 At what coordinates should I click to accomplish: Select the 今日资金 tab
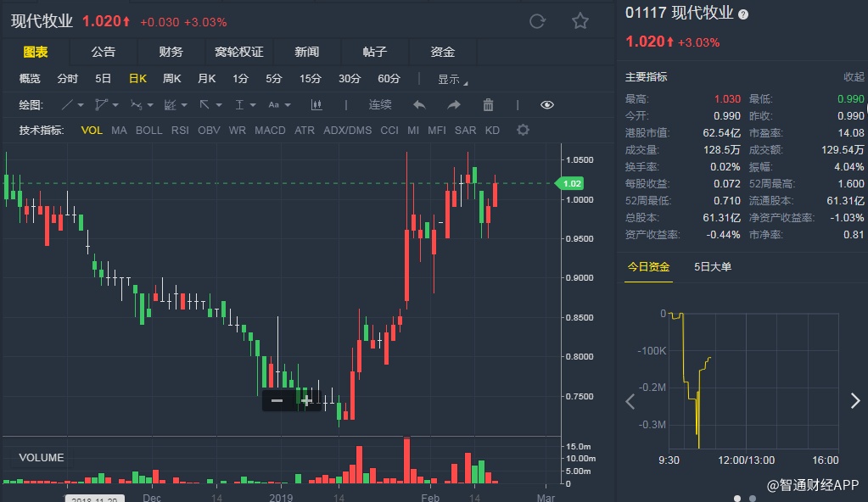648,267
